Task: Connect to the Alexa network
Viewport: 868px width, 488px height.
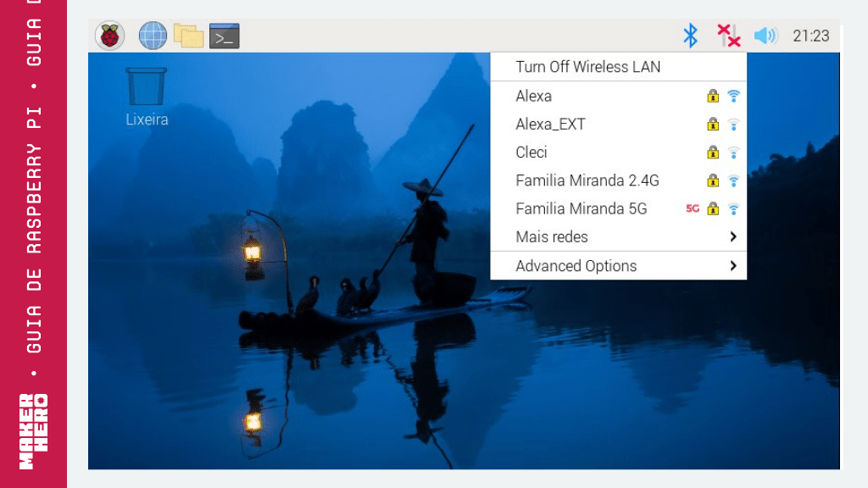Action: click(618, 97)
